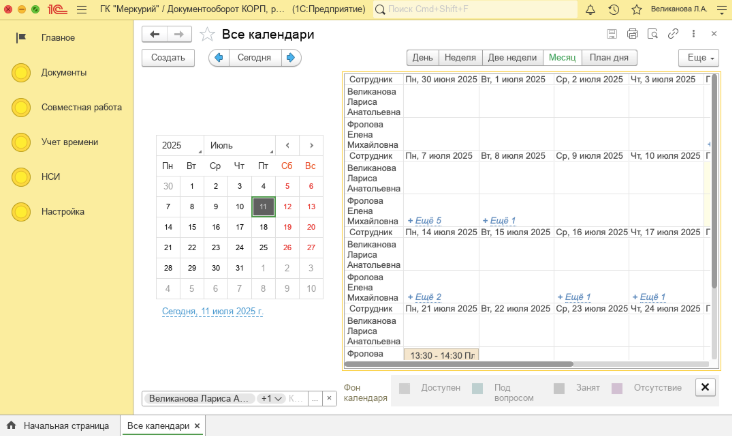Viewport: 733px width, 436px height.
Task: Open the history clock icon
Action: tap(613, 10)
